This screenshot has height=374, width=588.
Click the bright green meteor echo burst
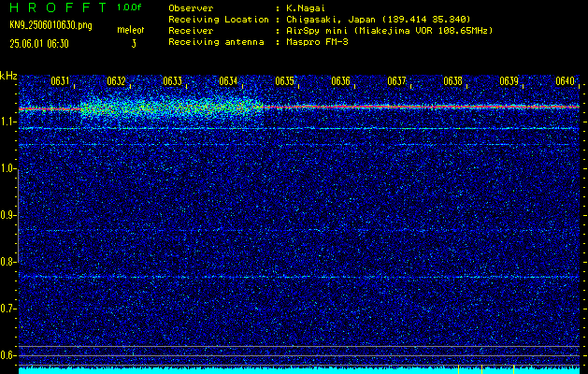point(171,108)
